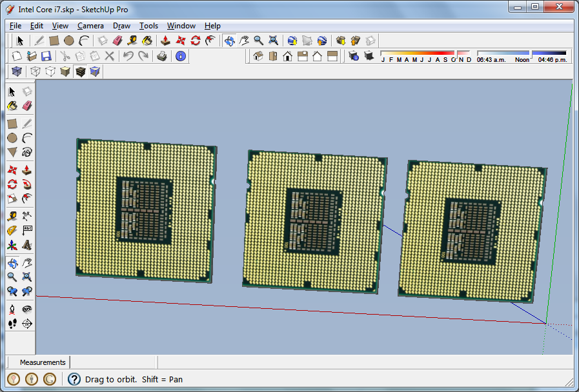Enable Shaded With Textures style
Image resolution: width=579 pixels, height=392 pixels.
[80, 71]
